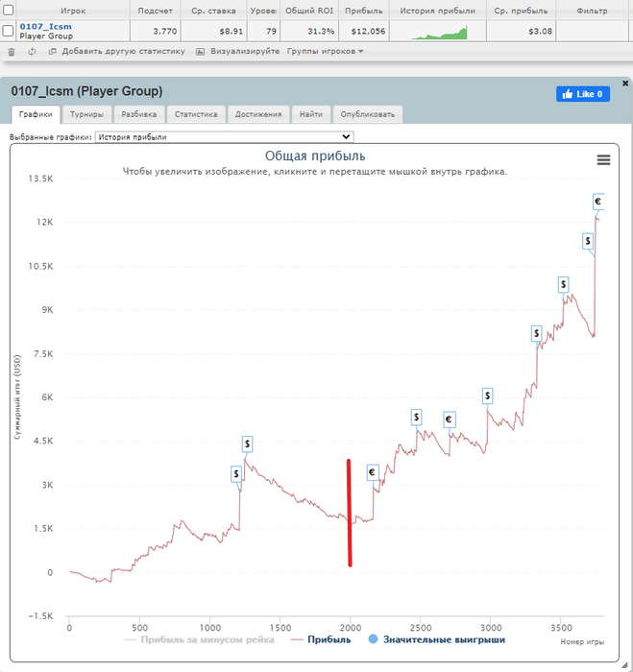Open the Выбранные графики dropdown
Screen dimensions: 633x672
pos(225,137)
